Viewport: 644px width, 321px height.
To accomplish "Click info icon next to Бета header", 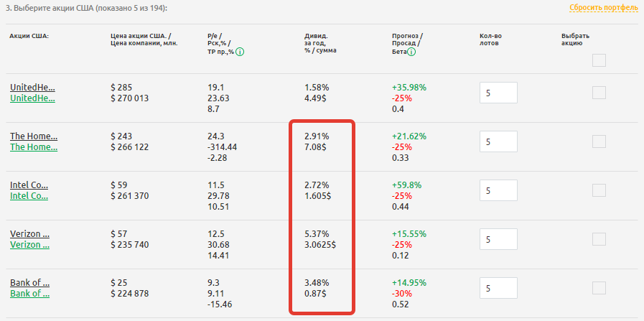I will [412, 52].
